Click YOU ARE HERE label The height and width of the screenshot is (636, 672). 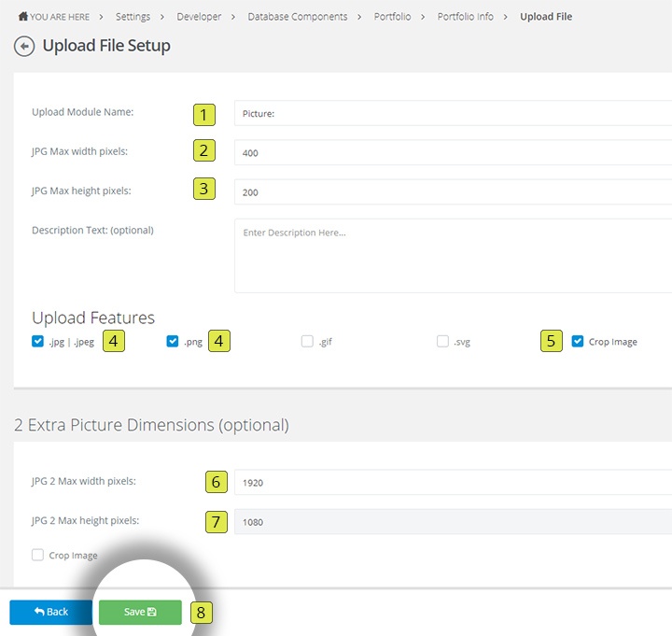(x=60, y=17)
